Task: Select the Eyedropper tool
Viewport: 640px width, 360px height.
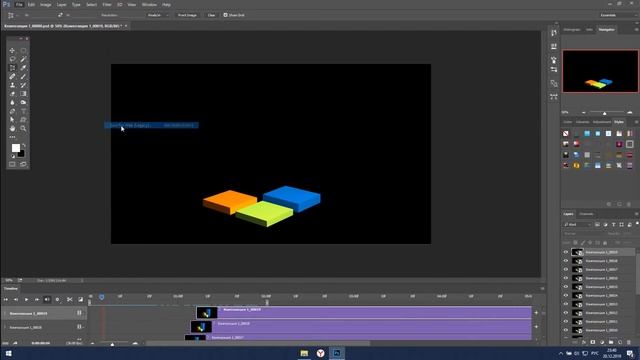Action: point(23,68)
